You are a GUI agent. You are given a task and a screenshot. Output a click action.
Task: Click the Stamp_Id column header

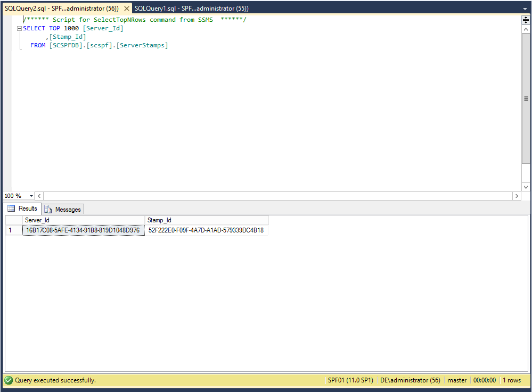[x=207, y=220]
